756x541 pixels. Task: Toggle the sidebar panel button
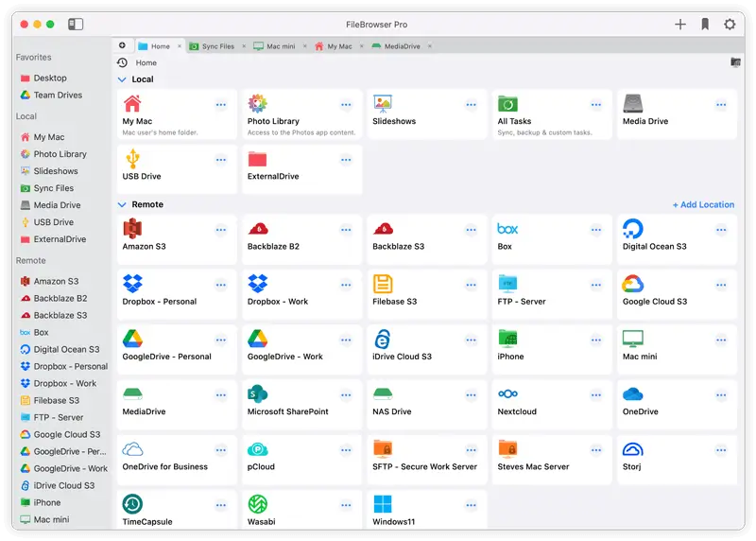pyautogui.click(x=76, y=25)
